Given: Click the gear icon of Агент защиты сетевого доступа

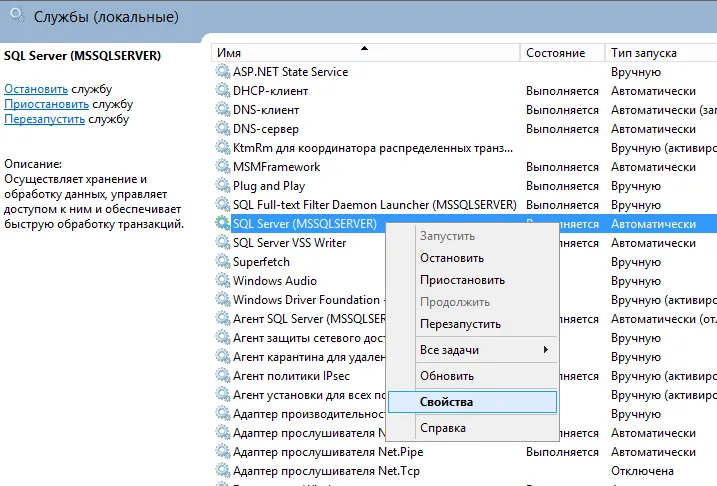Looking at the screenshot, I should pyautogui.click(x=223, y=337).
